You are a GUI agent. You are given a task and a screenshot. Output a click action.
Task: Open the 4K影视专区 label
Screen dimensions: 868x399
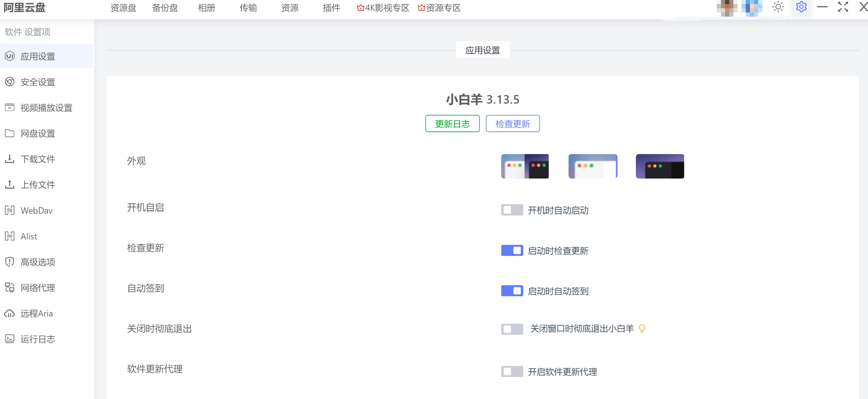(x=387, y=8)
